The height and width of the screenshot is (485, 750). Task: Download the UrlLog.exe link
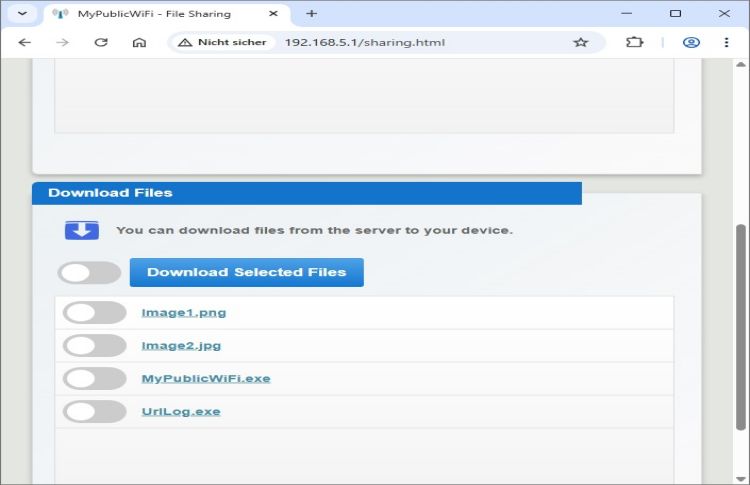181,411
